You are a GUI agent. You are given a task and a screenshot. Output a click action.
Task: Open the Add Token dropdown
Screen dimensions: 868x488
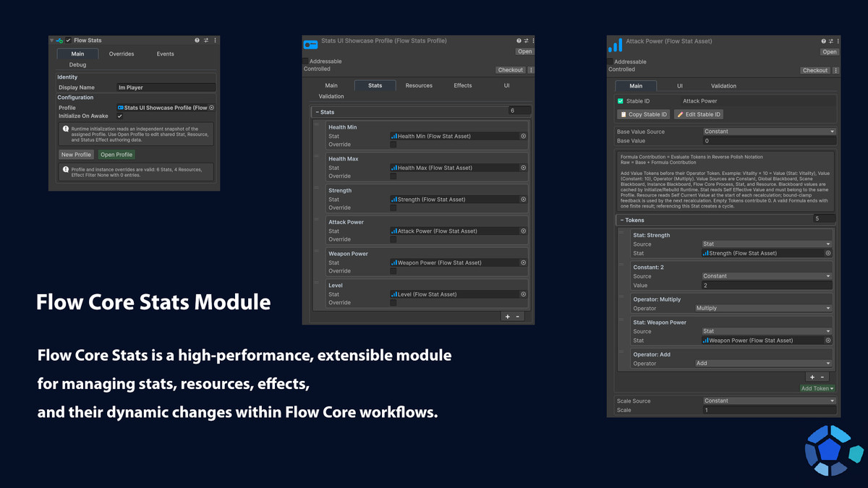point(817,389)
